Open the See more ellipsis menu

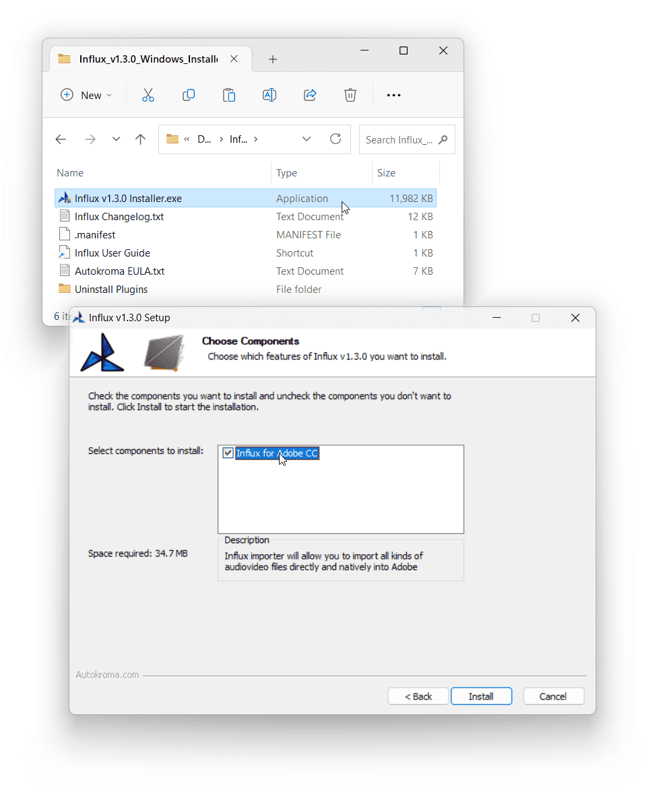(x=394, y=95)
